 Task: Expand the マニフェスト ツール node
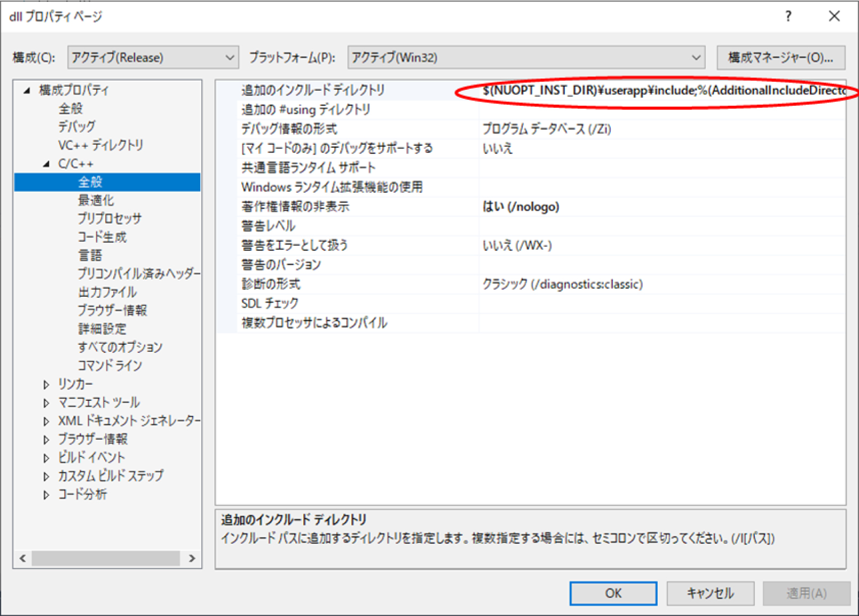46,403
